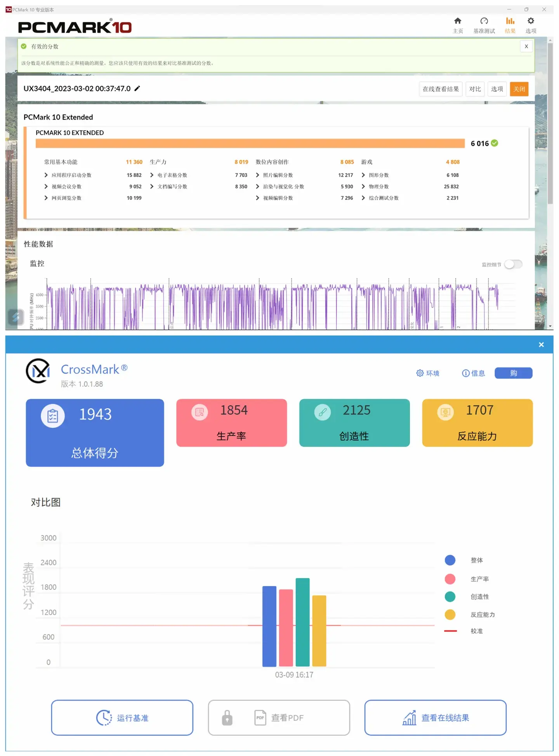Expand 物理分数 row
Viewport: 559px width, 756px height.
pyautogui.click(x=363, y=186)
